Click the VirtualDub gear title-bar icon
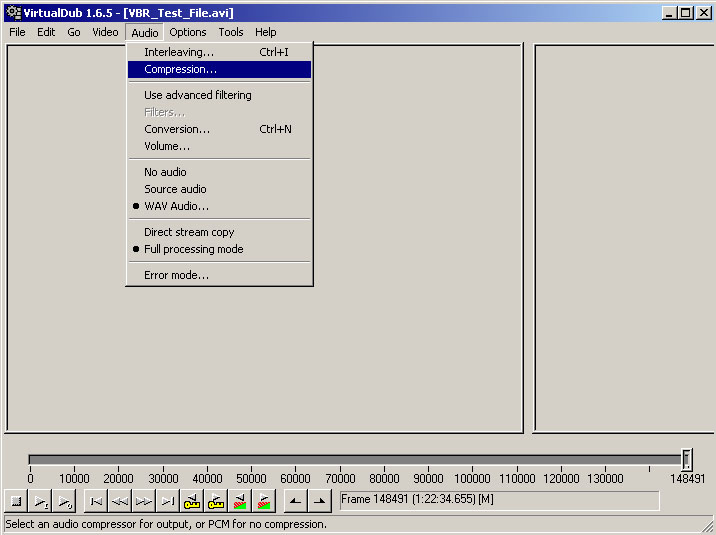 click(14, 13)
